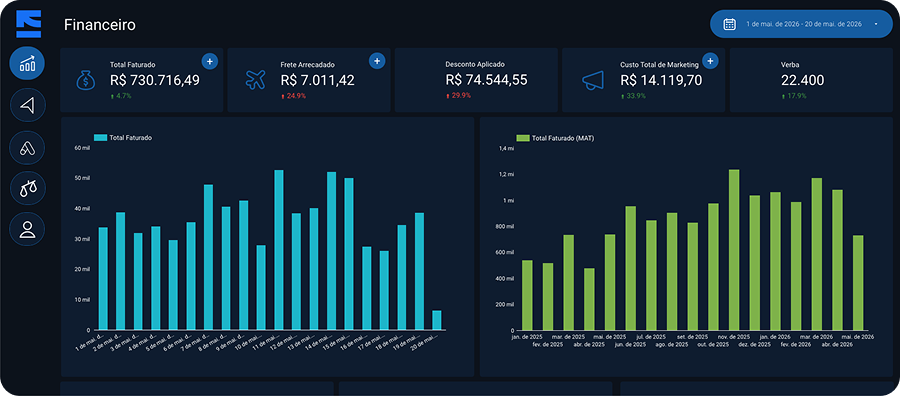Click the green bar for mar. de 2026
900x396 pixels.
817,254
